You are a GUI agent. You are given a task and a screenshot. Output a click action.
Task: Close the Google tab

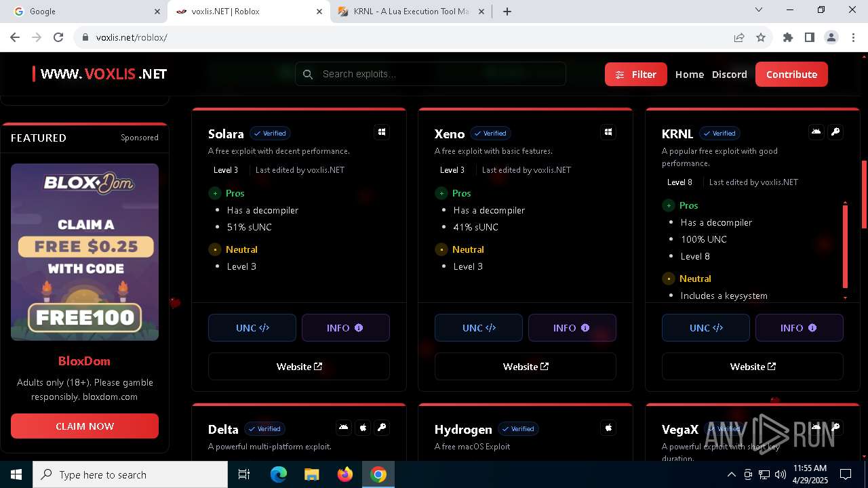tap(157, 12)
